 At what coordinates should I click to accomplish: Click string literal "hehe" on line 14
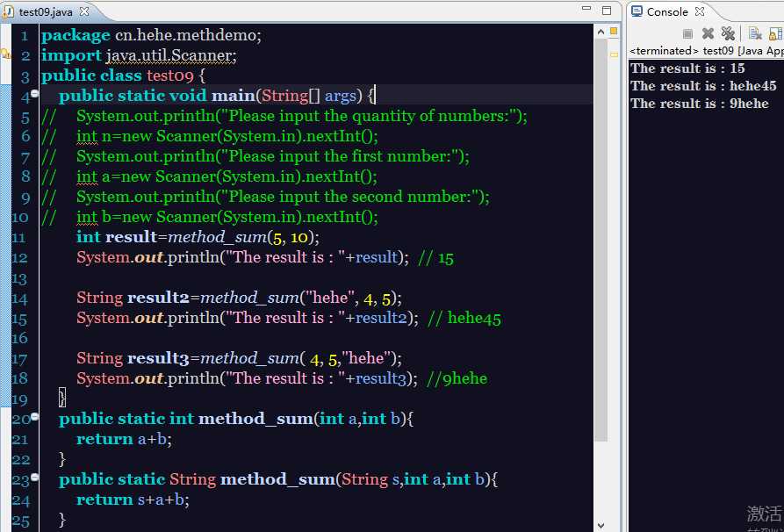pyautogui.click(x=329, y=298)
